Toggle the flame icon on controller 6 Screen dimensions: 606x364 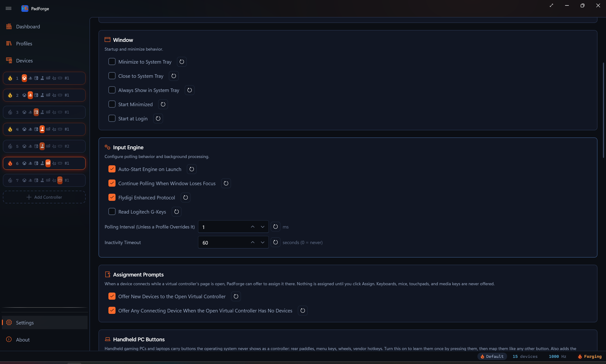coord(10,163)
